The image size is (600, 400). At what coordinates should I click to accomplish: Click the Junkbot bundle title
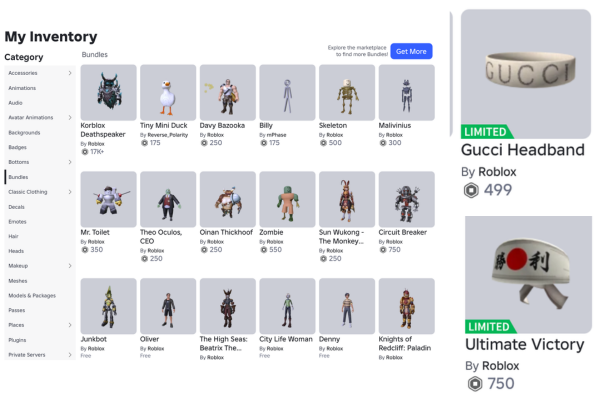tap(93, 339)
